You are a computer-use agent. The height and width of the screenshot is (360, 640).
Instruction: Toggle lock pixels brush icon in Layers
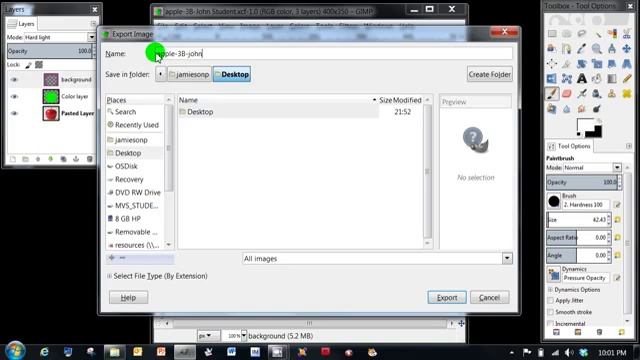click(x=28, y=65)
